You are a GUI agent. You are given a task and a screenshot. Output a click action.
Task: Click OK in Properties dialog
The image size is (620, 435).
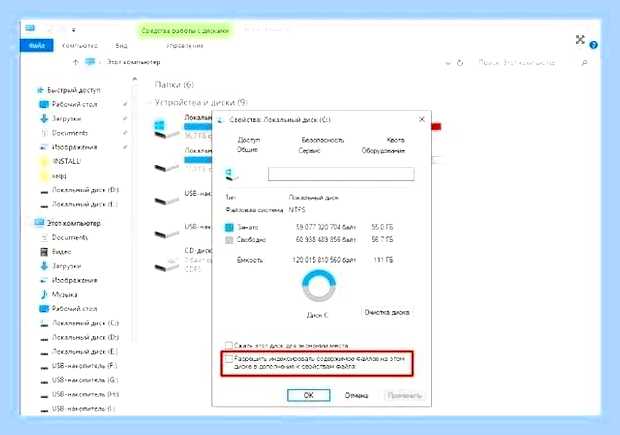click(309, 395)
